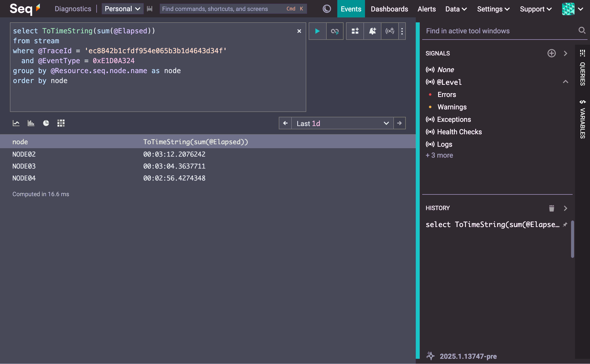Add query to dashboard icon
The height and width of the screenshot is (364, 590).
355,31
